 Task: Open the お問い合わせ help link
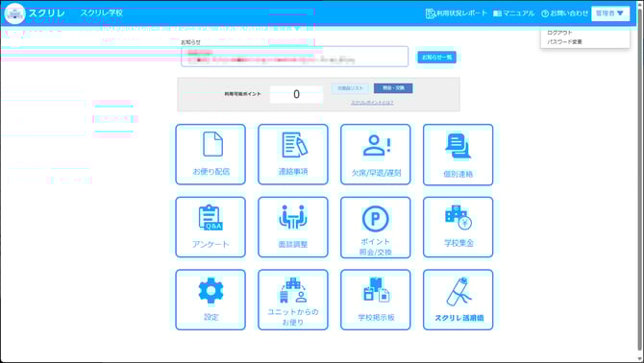coord(565,13)
